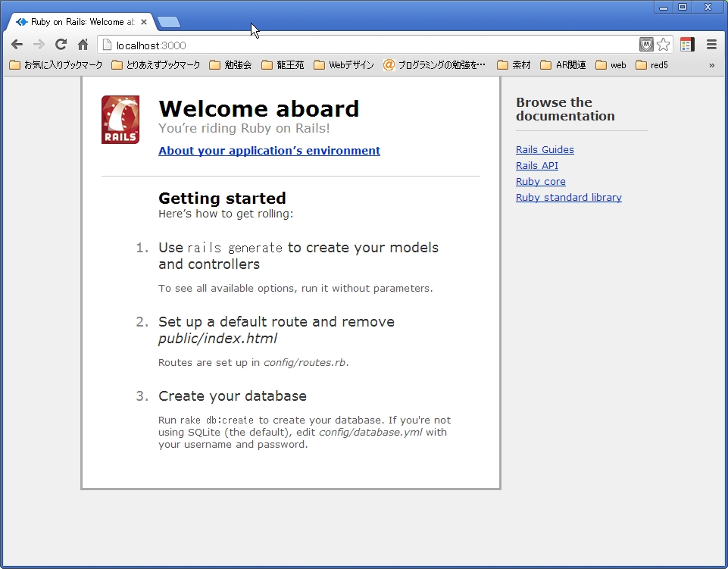
Task: Close the browser window
Action: tap(708, 7)
